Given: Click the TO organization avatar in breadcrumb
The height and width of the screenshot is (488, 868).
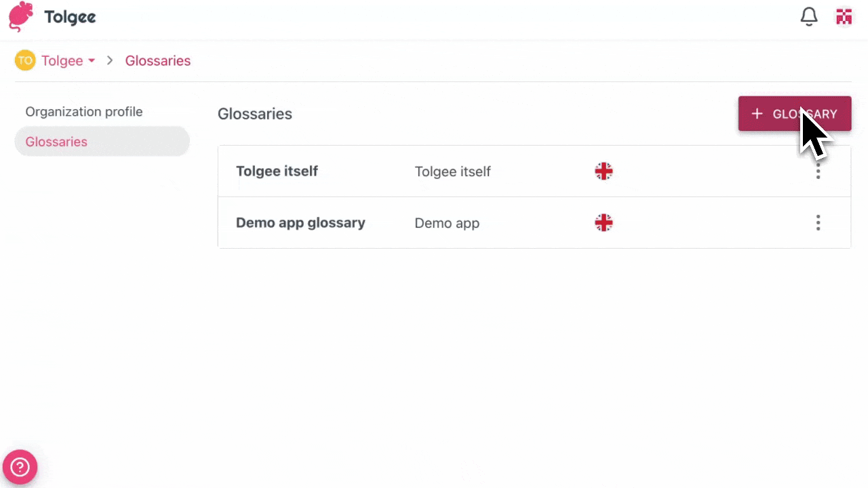Looking at the screenshot, I should point(24,60).
